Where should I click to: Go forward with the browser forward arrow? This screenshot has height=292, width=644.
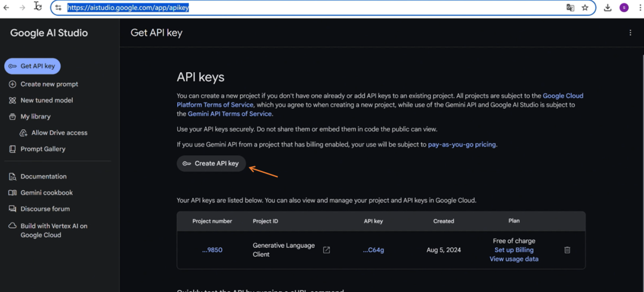point(23,7)
